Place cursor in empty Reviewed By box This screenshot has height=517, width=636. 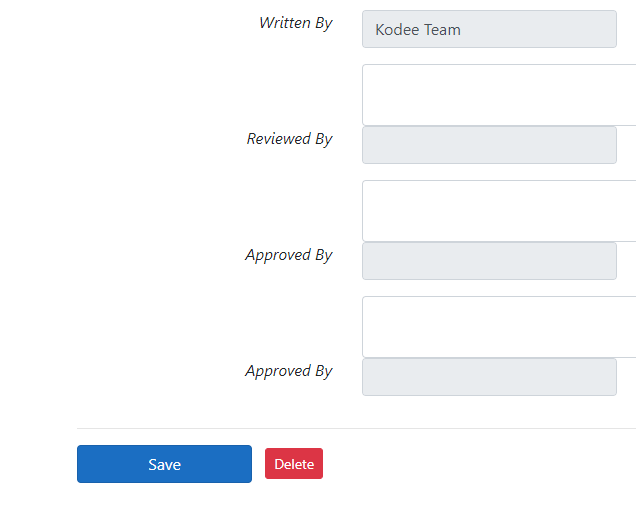pos(489,145)
